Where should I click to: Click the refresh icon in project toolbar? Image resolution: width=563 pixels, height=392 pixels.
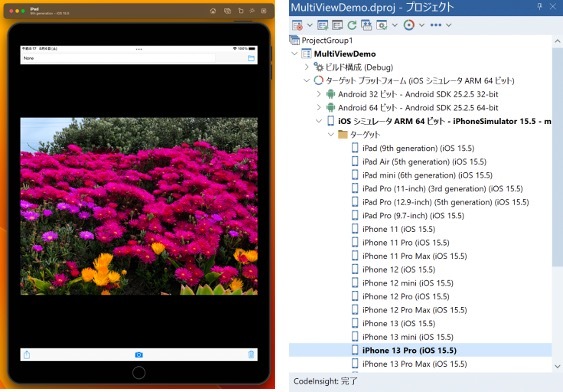[x=352, y=25]
